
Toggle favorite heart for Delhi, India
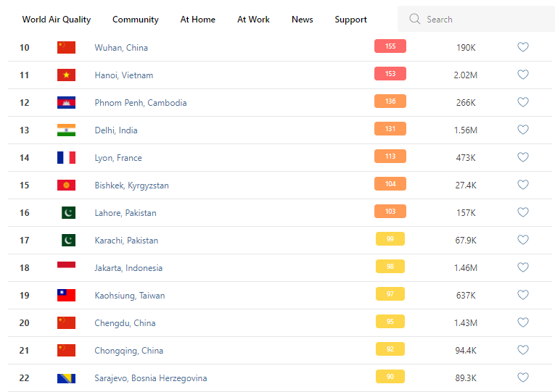pyautogui.click(x=522, y=130)
